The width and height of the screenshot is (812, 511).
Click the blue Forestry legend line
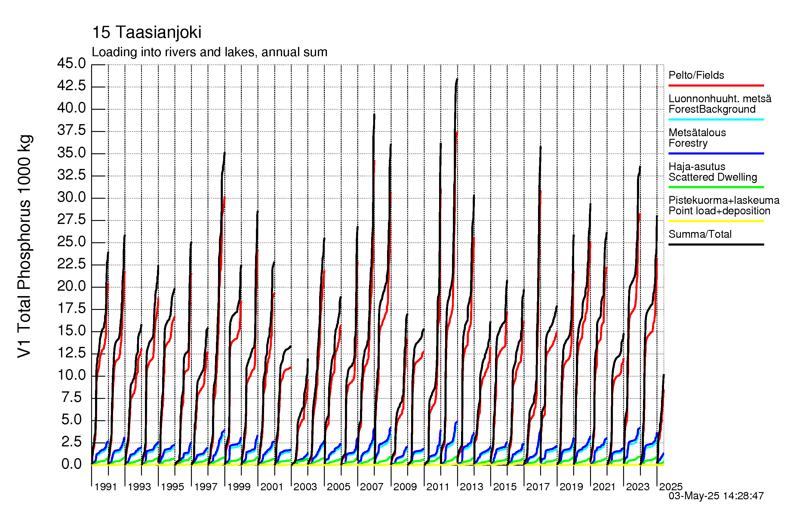716,153
